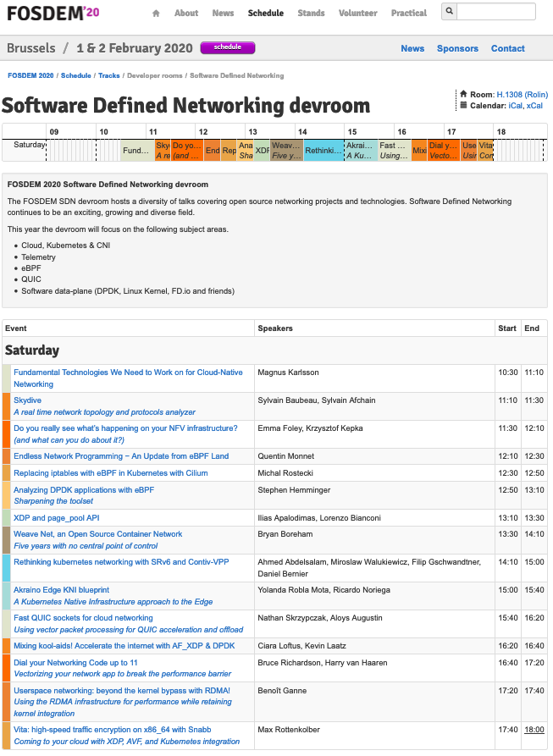Image resolution: width=553 pixels, height=756 pixels.
Task: Select the 'Use Usir' block in timeline
Action: [x=468, y=151]
